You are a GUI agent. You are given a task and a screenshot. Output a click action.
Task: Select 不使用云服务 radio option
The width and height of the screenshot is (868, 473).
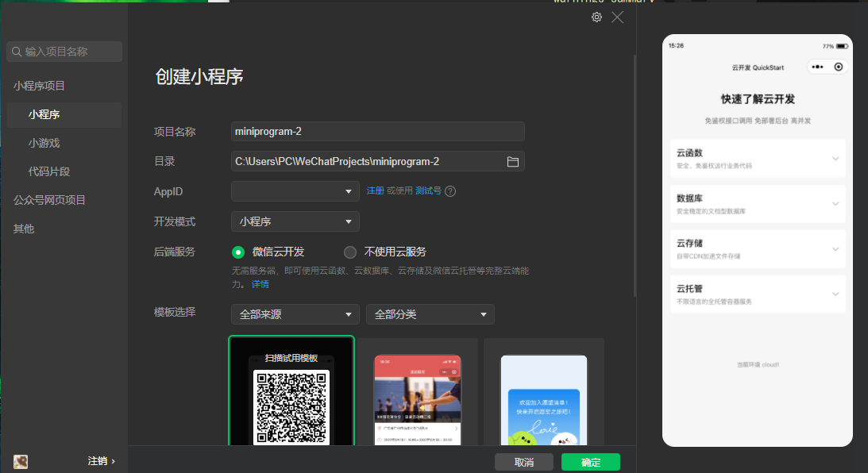(x=350, y=252)
